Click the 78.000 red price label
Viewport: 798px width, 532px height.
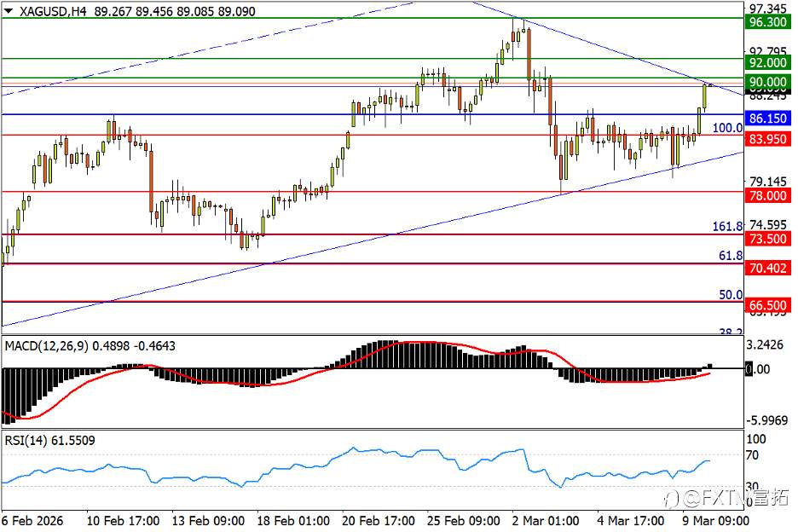pos(768,195)
